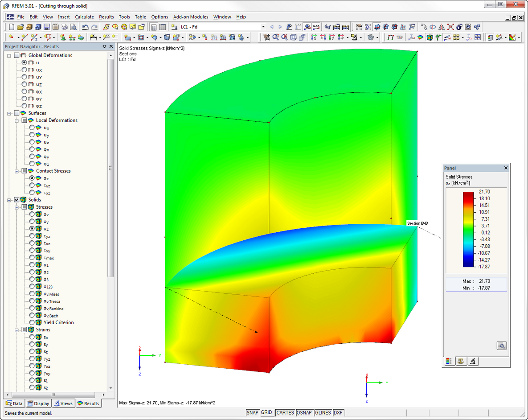Select solid stress σx radio button
The width and height of the screenshot is (528, 420).
[32, 214]
